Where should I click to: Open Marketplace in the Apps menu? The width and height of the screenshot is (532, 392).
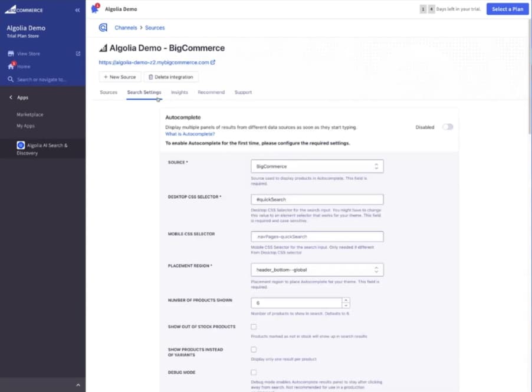[x=30, y=114]
